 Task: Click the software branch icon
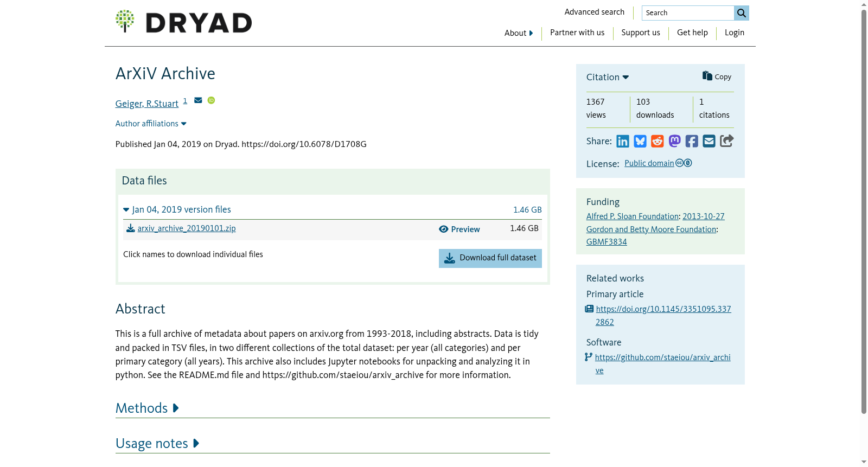coord(589,357)
